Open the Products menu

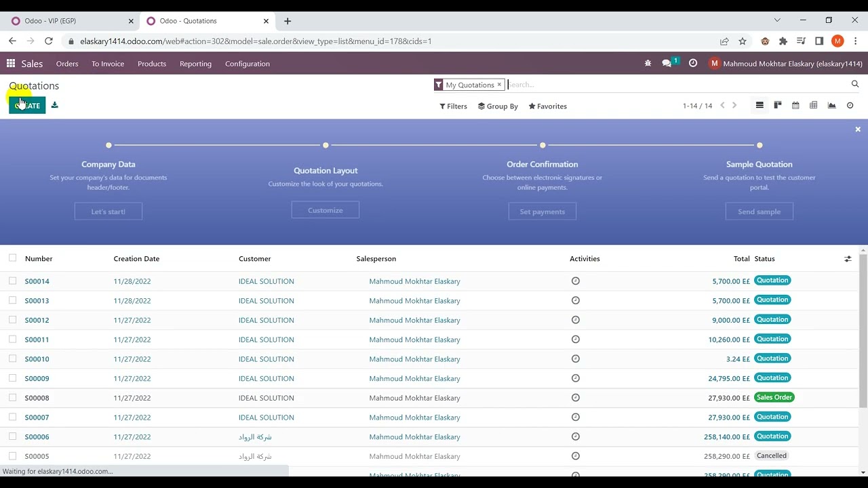point(152,64)
